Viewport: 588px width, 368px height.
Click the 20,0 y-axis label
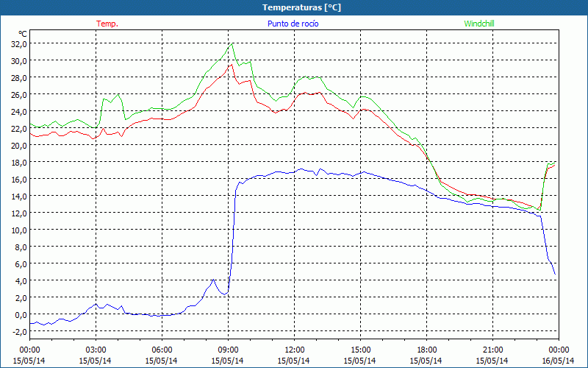point(20,146)
